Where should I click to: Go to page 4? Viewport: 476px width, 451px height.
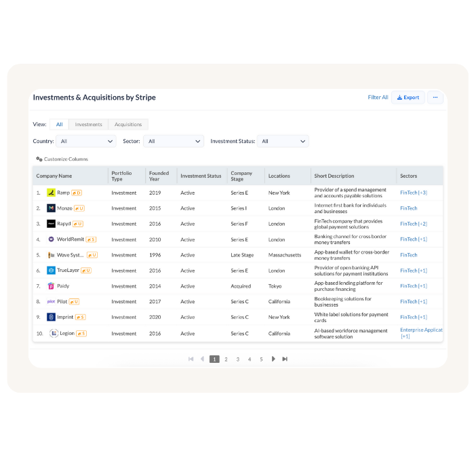tap(250, 359)
